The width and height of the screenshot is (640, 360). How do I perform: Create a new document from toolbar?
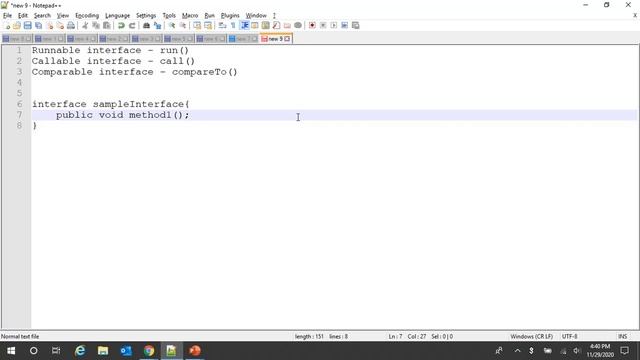[x=7, y=25]
